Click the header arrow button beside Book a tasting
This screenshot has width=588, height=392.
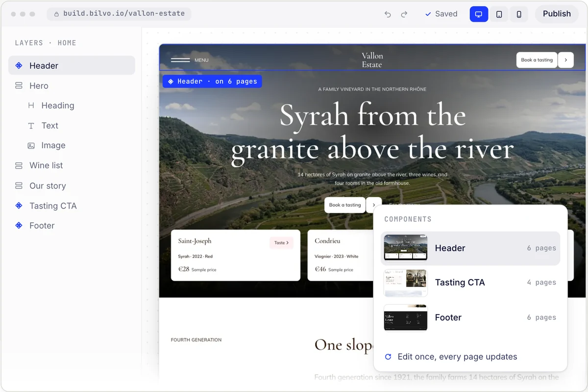coord(566,60)
